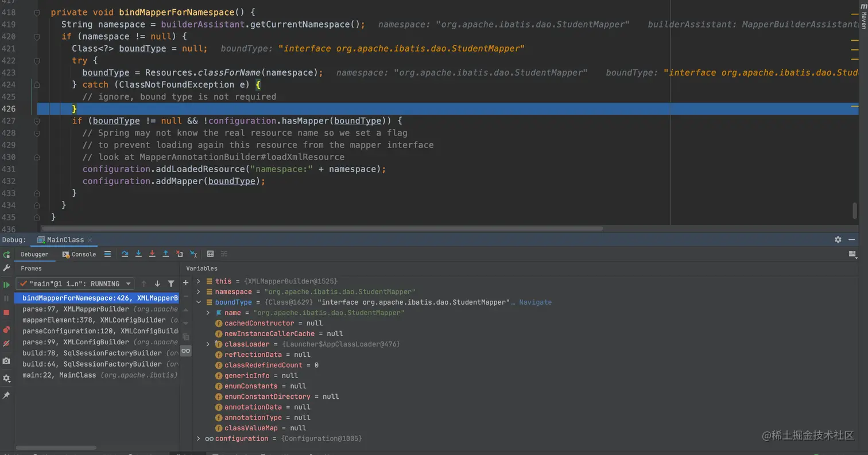Expand the name field node
The image size is (868, 455).
click(208, 313)
